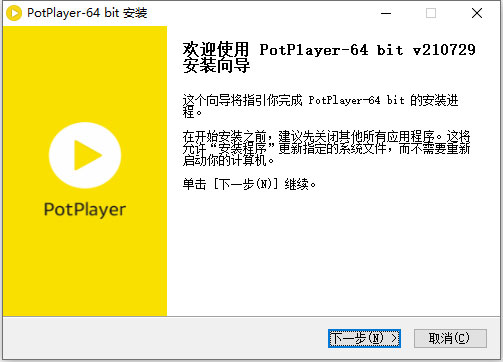
Task: Click the disabled maximize button
Action: pyautogui.click(x=431, y=13)
